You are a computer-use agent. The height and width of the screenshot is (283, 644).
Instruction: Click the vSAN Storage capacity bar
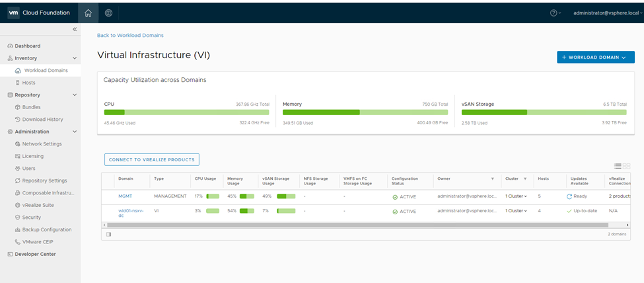tap(544, 112)
